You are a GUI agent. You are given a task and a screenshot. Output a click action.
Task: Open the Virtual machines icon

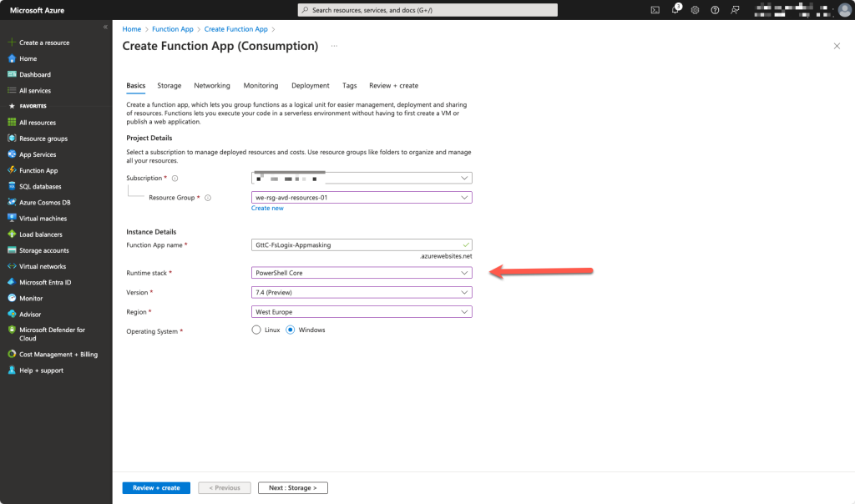point(12,218)
